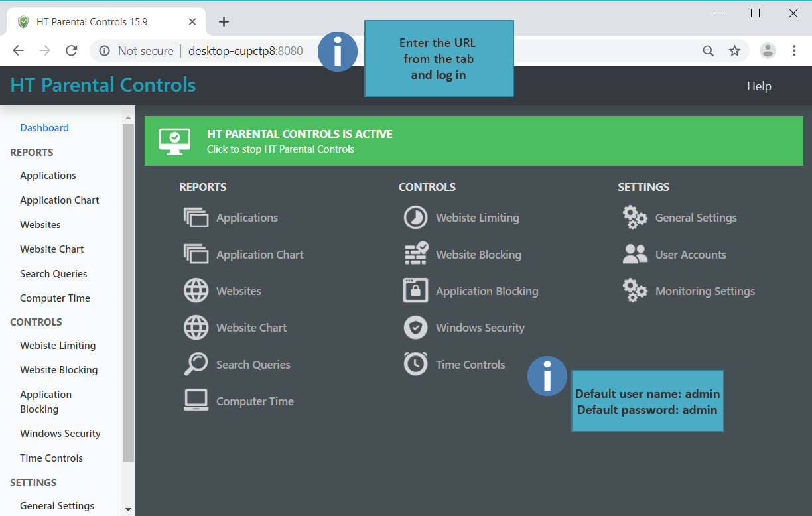Viewport: 812px width, 516px height.
Task: Open the browser zoom magnifier icon
Action: [x=709, y=51]
